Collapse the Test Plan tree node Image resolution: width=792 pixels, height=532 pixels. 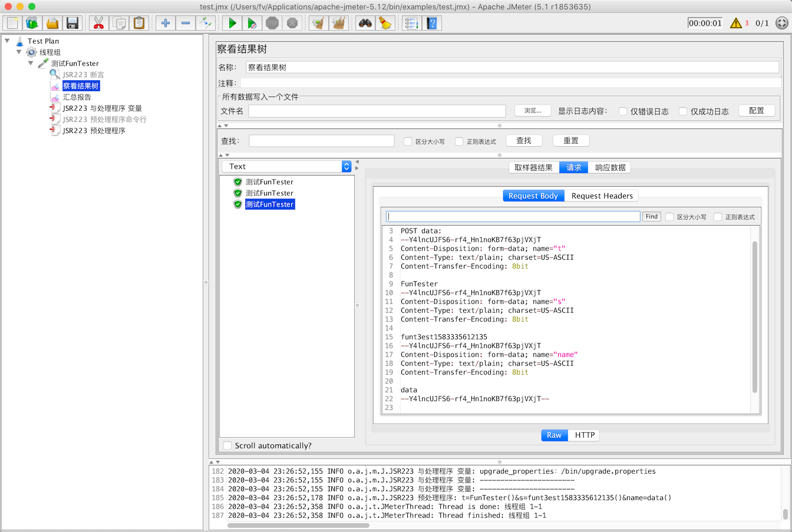point(7,41)
